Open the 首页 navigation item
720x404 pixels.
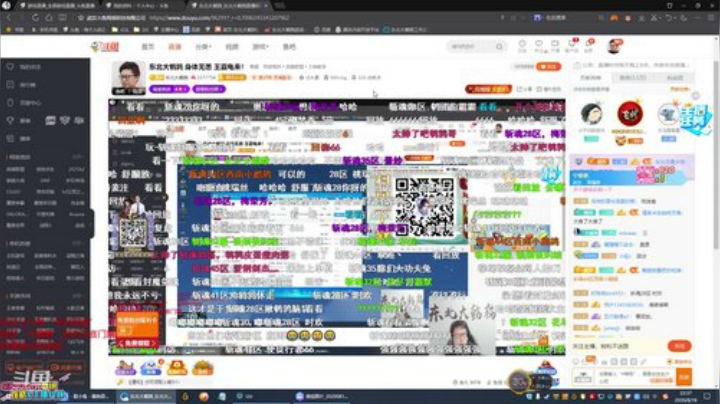tap(147, 46)
